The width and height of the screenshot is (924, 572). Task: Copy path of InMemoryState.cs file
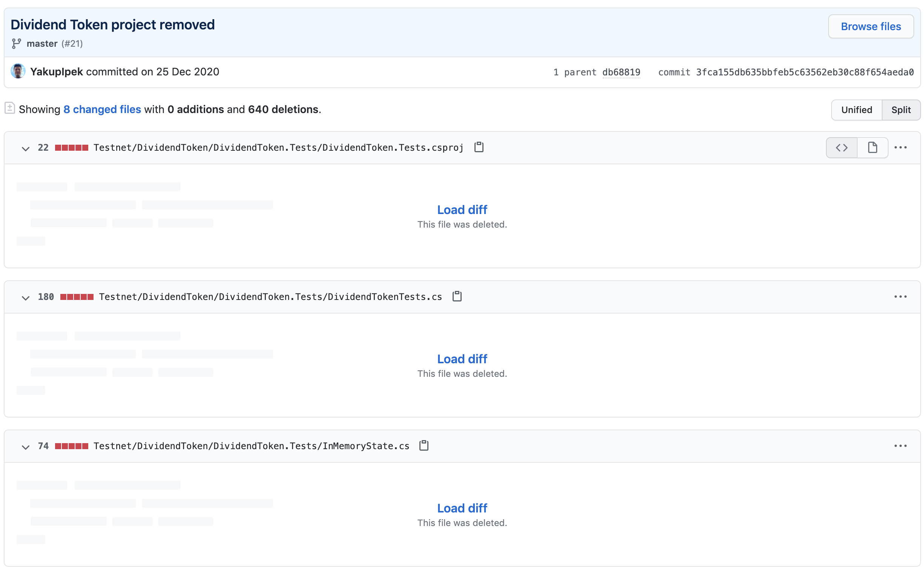click(x=424, y=445)
